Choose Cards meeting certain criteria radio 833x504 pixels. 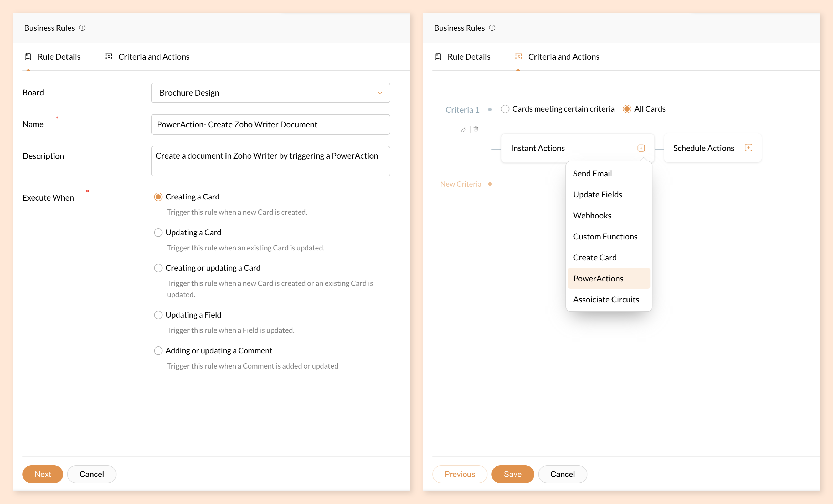(x=505, y=109)
